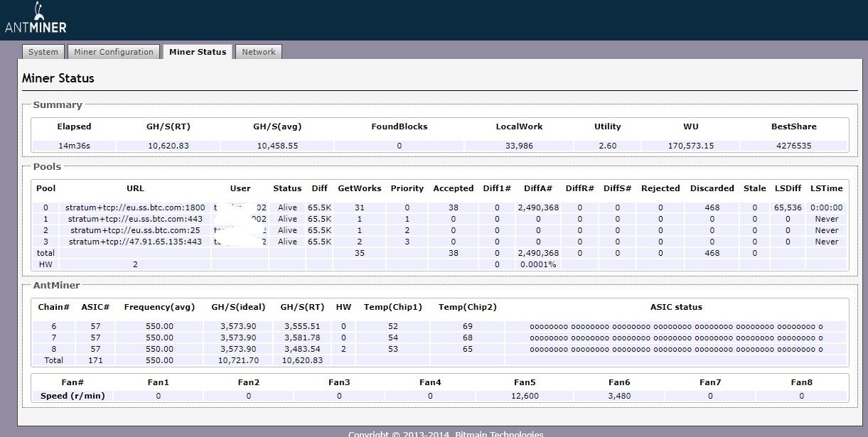868x437 pixels.
Task: Click the Discarded column header
Action: pyautogui.click(x=712, y=188)
